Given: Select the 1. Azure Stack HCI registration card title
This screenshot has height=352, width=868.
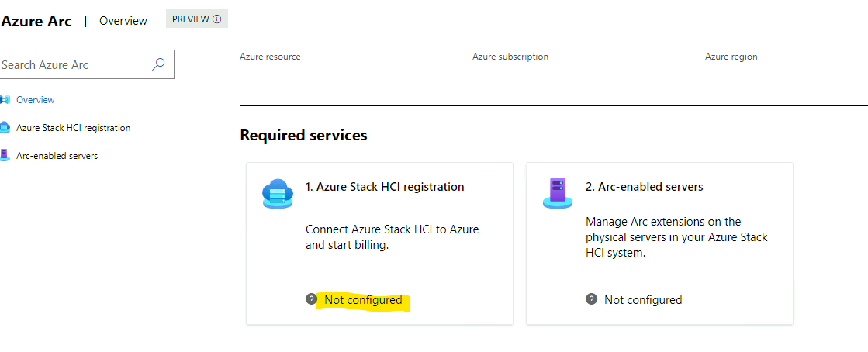Looking at the screenshot, I should pos(385,187).
